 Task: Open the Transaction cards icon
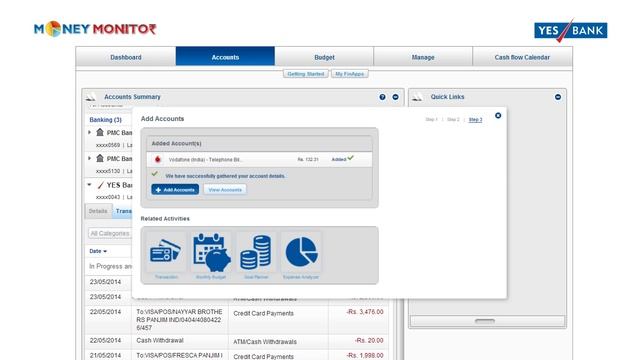(x=166, y=251)
